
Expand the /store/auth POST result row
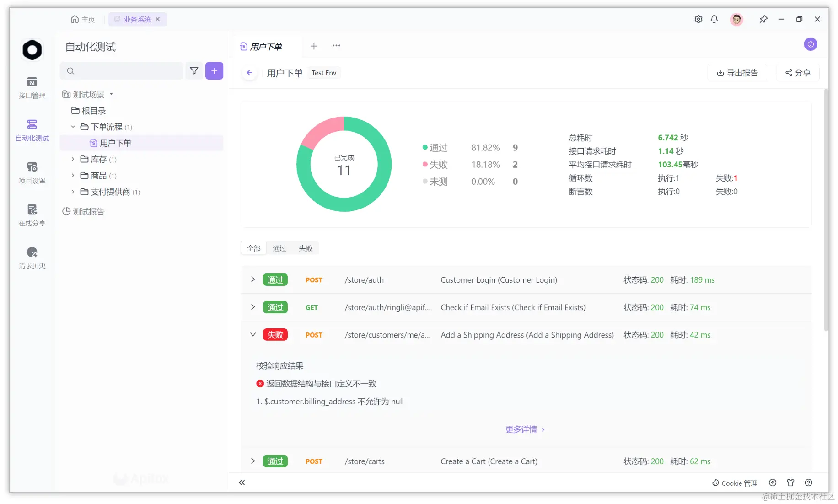253,279
